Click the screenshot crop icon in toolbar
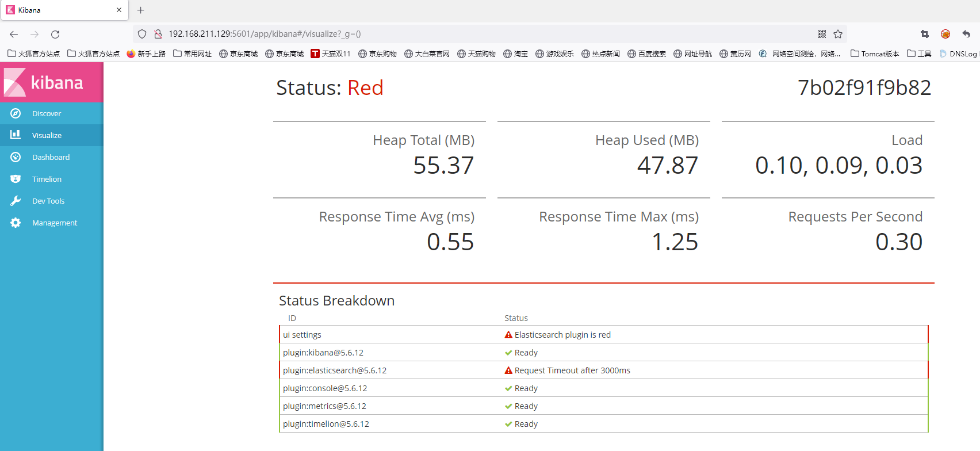 (925, 34)
